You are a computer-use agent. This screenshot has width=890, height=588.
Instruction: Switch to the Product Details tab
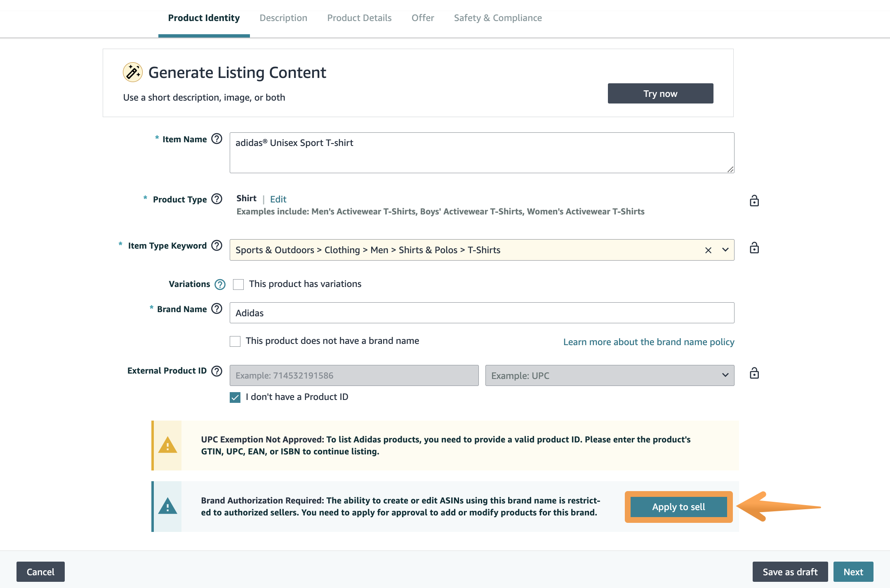point(359,18)
